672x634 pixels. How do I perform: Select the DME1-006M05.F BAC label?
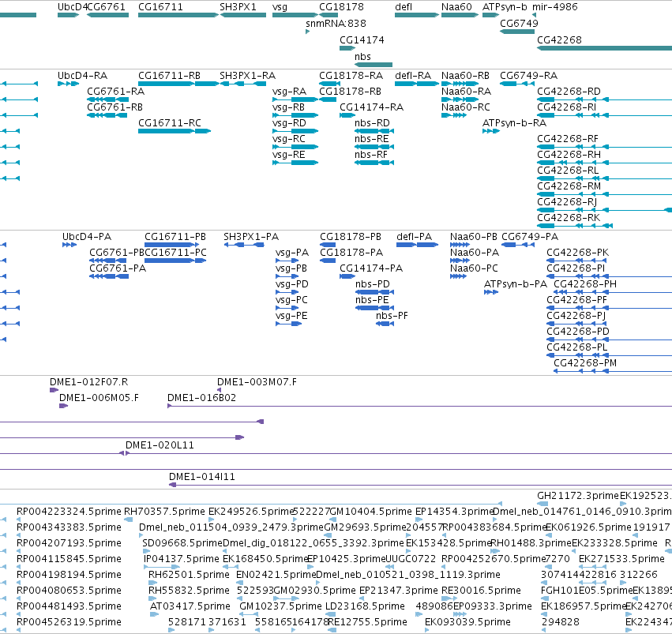tap(99, 398)
